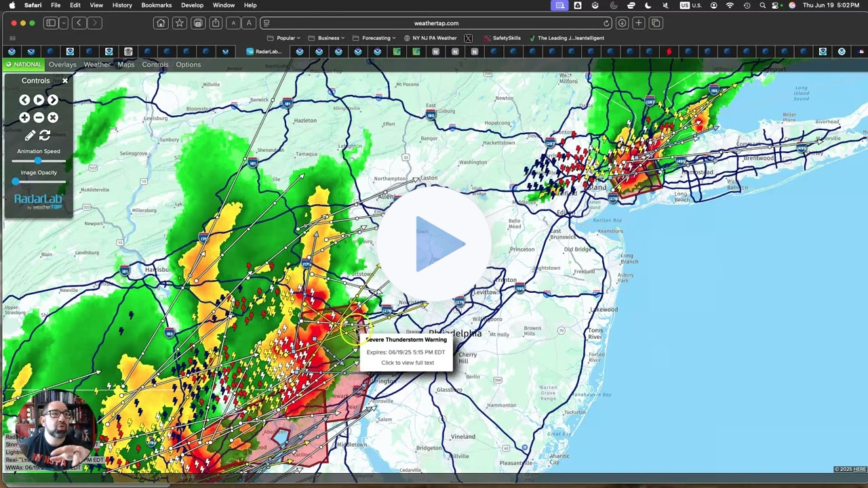This screenshot has height=488, width=868.
Task: Open the Bookmarks menu
Action: [x=157, y=5]
